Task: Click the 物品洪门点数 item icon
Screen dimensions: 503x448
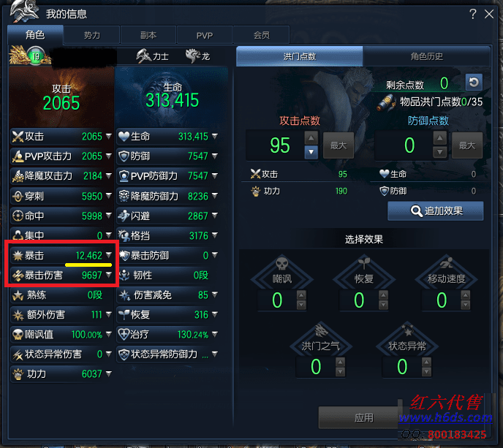Action: [386, 102]
